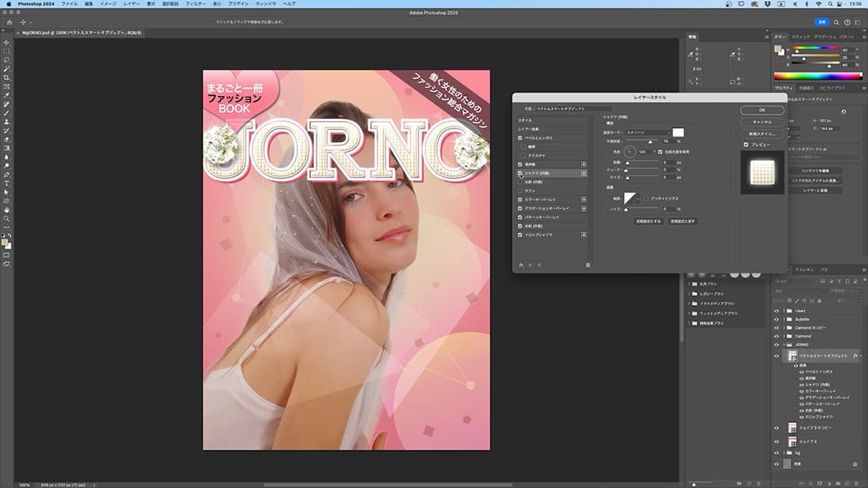
Task: Click the trash icon in Layer Style dialog
Action: (588, 264)
